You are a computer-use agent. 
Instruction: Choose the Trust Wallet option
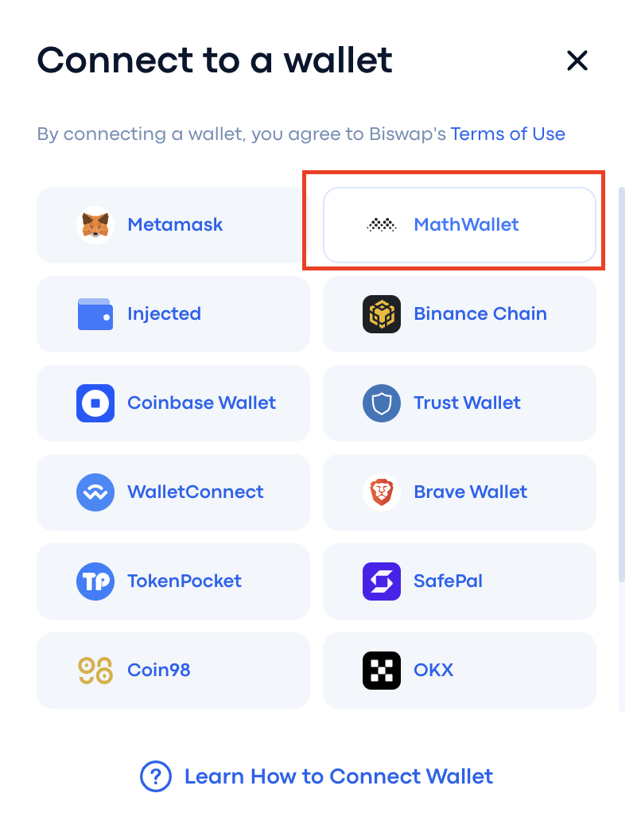[x=460, y=403]
